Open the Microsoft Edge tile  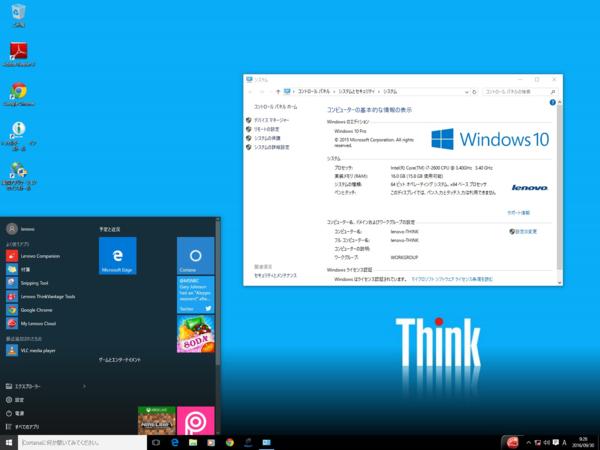(x=117, y=256)
